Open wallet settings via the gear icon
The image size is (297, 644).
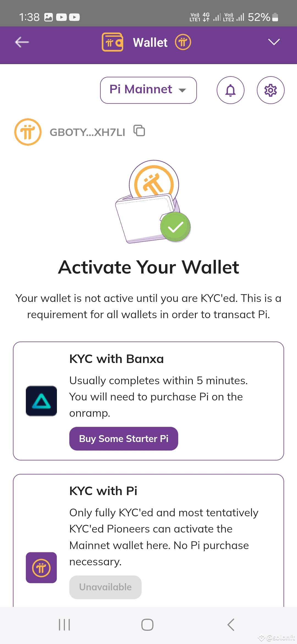pyautogui.click(x=270, y=90)
